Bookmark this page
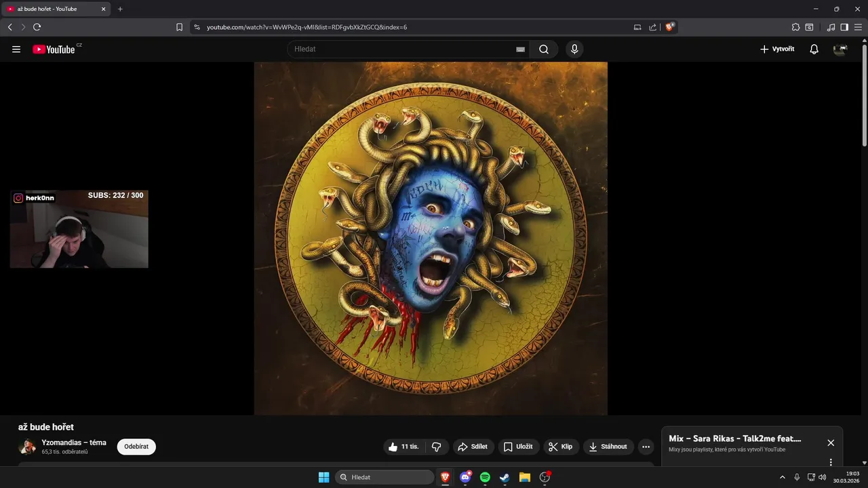Image resolution: width=868 pixels, height=488 pixels. click(179, 27)
